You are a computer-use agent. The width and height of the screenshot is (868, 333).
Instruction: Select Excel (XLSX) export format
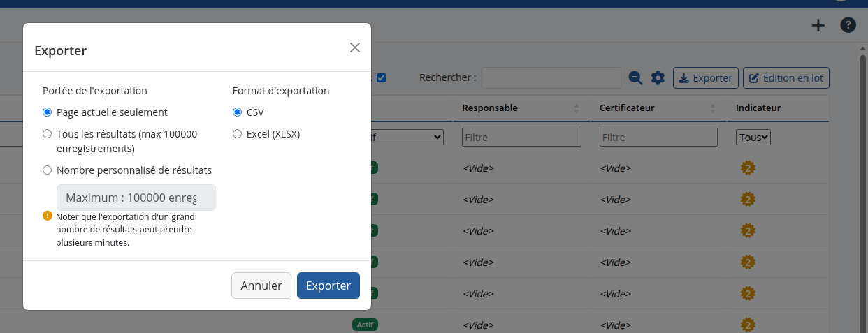(238, 133)
